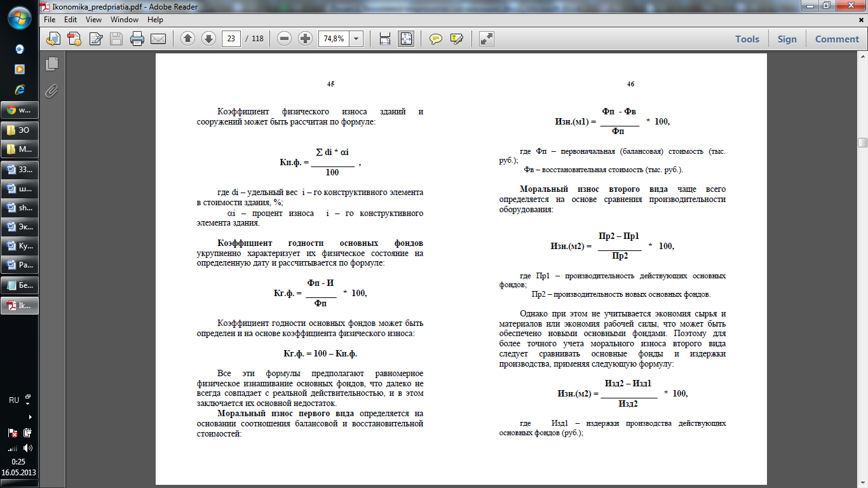
Task: Click the clock showing 0:25
Action: tap(18, 462)
